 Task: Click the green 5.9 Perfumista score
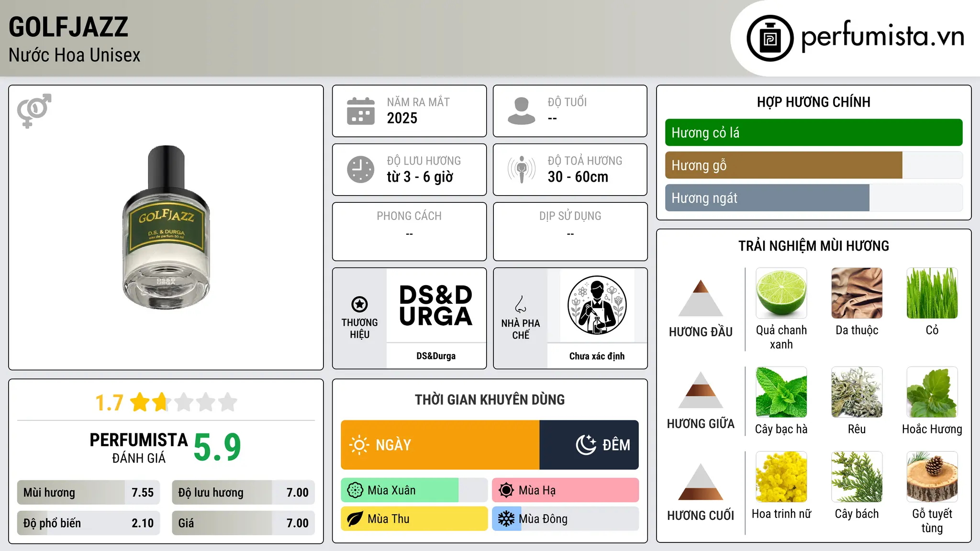pyautogui.click(x=217, y=447)
